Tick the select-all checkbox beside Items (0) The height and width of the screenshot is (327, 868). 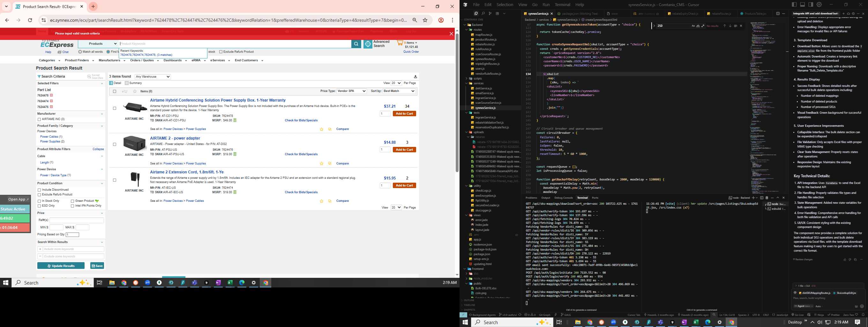(115, 91)
